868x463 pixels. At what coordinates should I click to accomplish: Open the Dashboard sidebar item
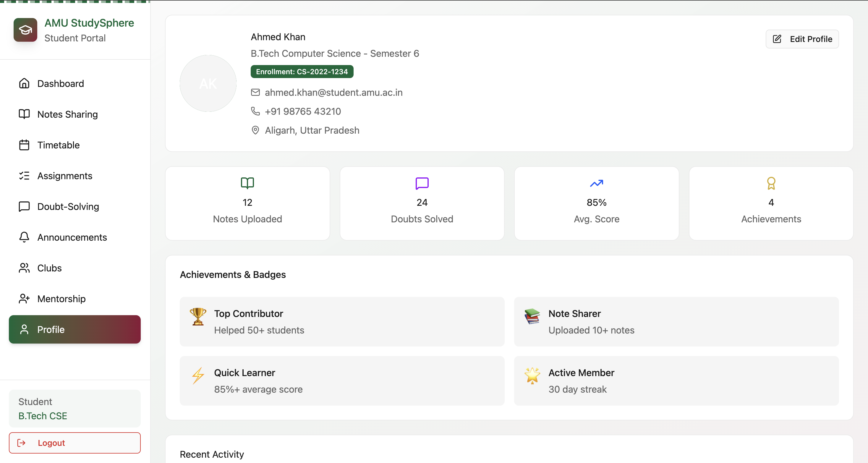[61, 83]
